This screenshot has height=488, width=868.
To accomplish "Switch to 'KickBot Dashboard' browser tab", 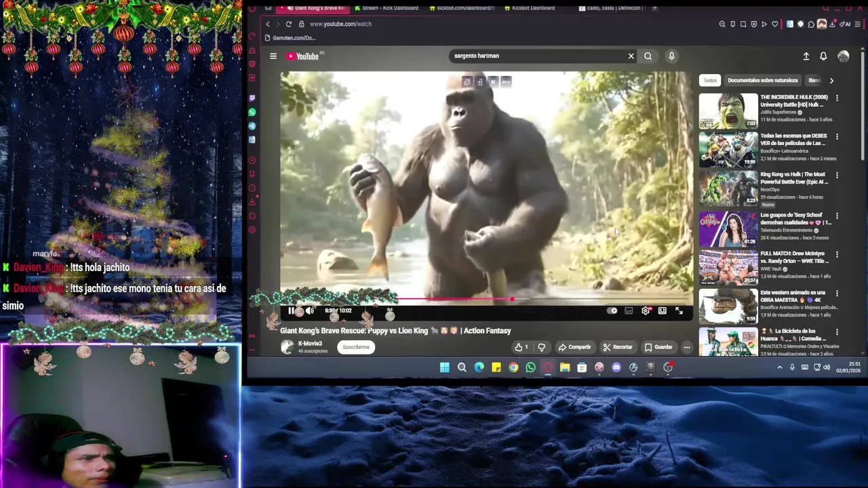I will [x=530, y=8].
